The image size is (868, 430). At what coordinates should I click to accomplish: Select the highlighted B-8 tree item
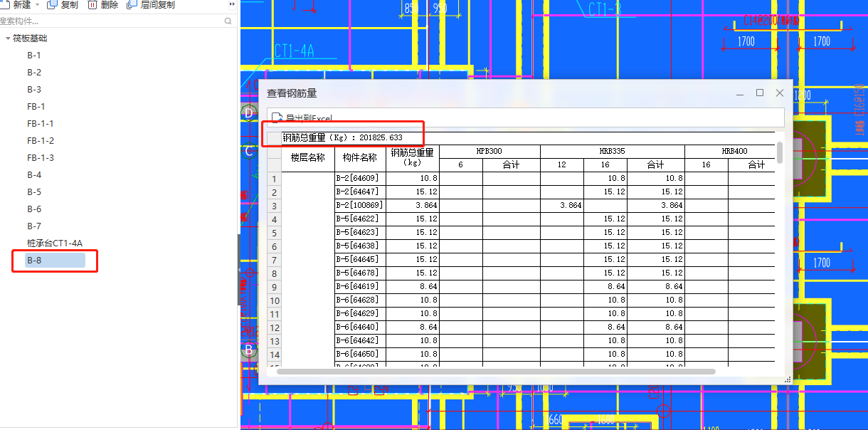click(x=55, y=261)
